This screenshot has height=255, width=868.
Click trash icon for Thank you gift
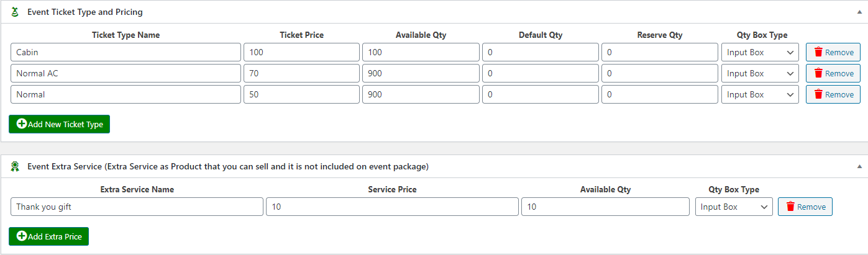click(790, 207)
